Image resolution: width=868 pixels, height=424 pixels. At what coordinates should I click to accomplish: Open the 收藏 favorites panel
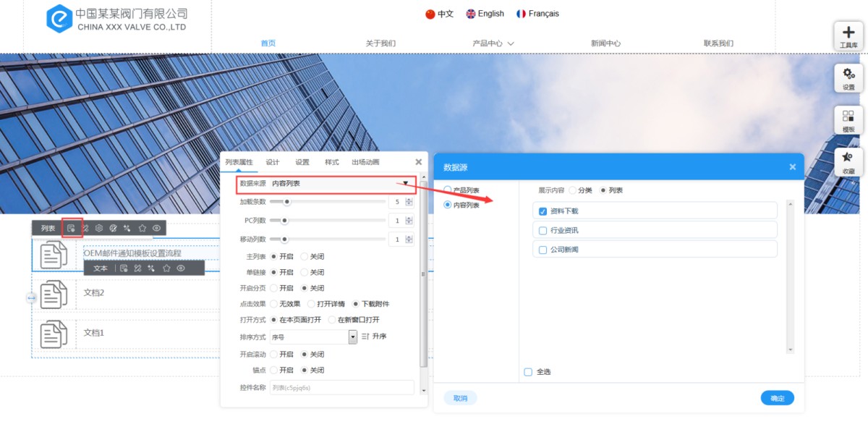pyautogui.click(x=848, y=161)
